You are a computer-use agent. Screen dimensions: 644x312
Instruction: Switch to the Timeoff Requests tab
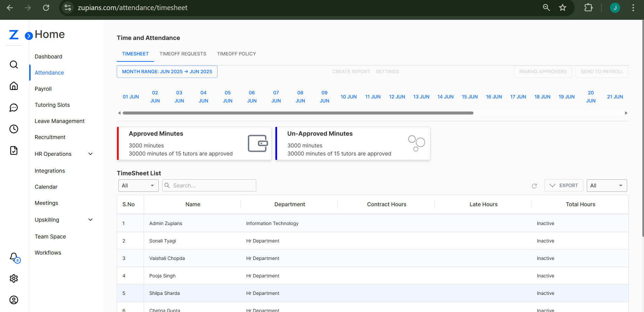(183, 54)
